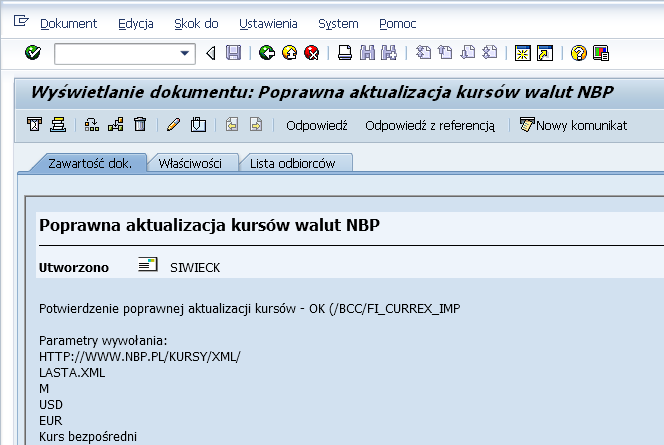Open the Ustawienia menu
This screenshot has height=445, width=664.
pyautogui.click(x=268, y=24)
